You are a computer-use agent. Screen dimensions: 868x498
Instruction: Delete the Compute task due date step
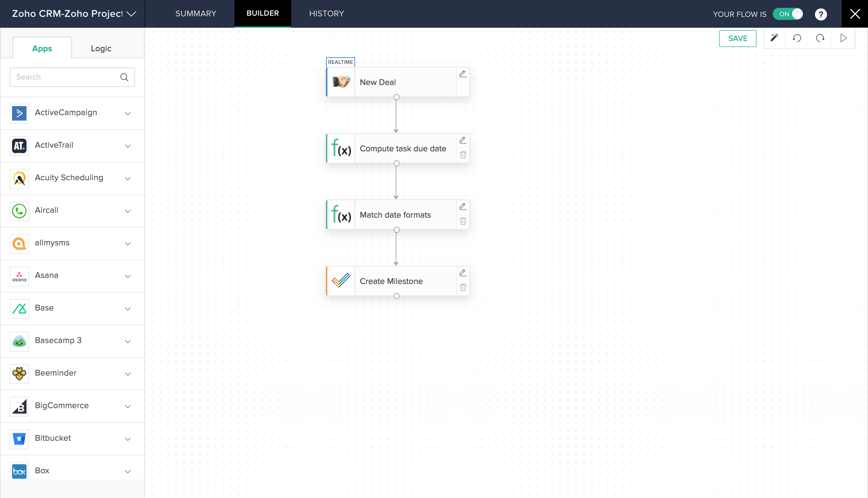463,155
